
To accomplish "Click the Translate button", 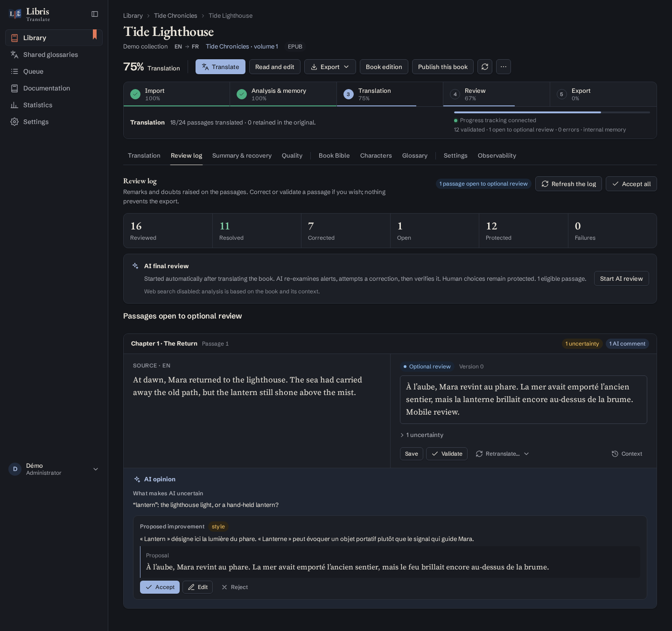I will pyautogui.click(x=220, y=67).
